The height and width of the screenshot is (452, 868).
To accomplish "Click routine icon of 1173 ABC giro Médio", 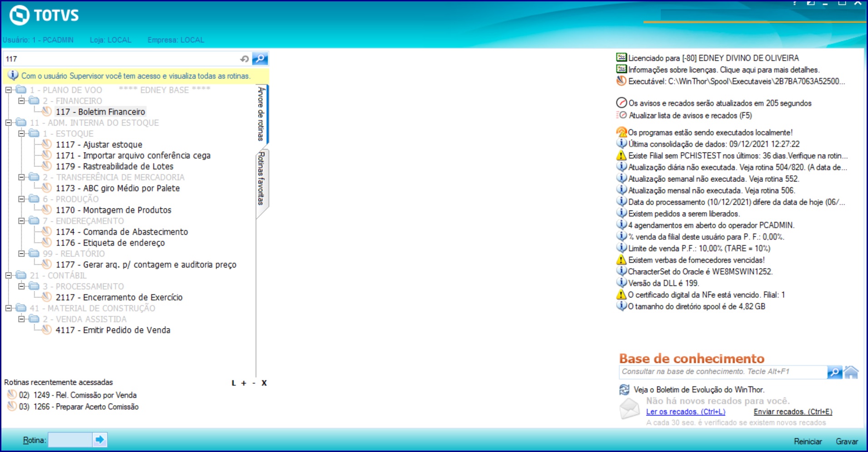I will pos(47,188).
